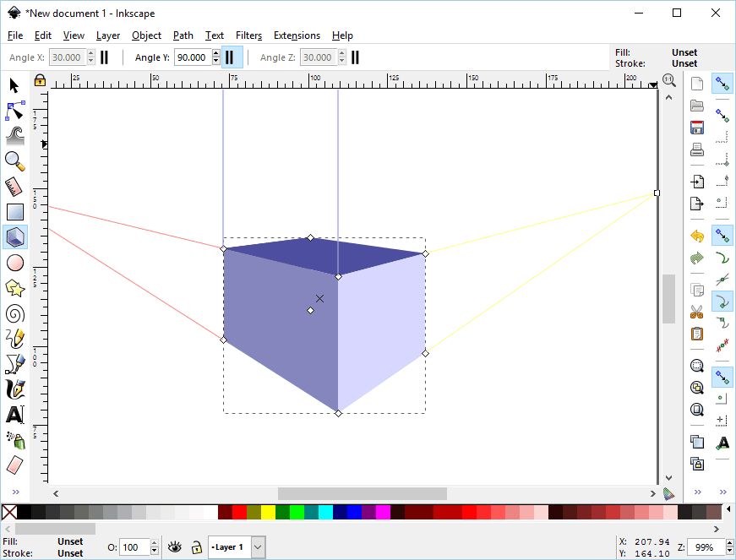
Task: Toggle layer visibility eye in status bar
Action: (x=175, y=547)
